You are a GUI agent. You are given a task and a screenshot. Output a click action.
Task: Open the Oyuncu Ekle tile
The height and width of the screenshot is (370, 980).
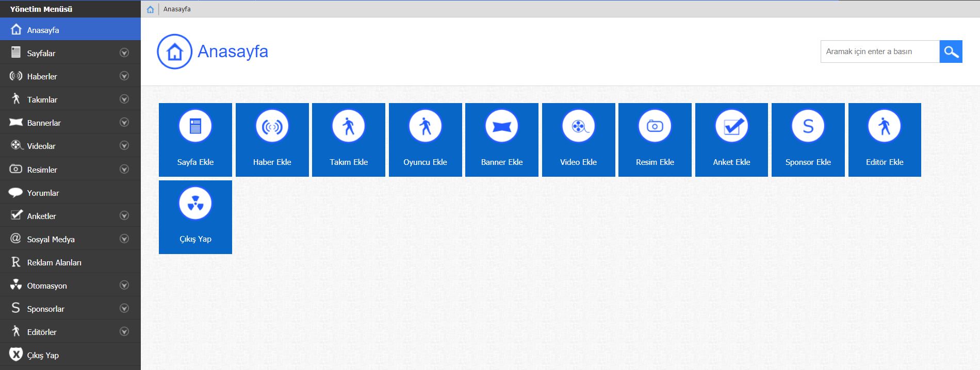click(426, 140)
